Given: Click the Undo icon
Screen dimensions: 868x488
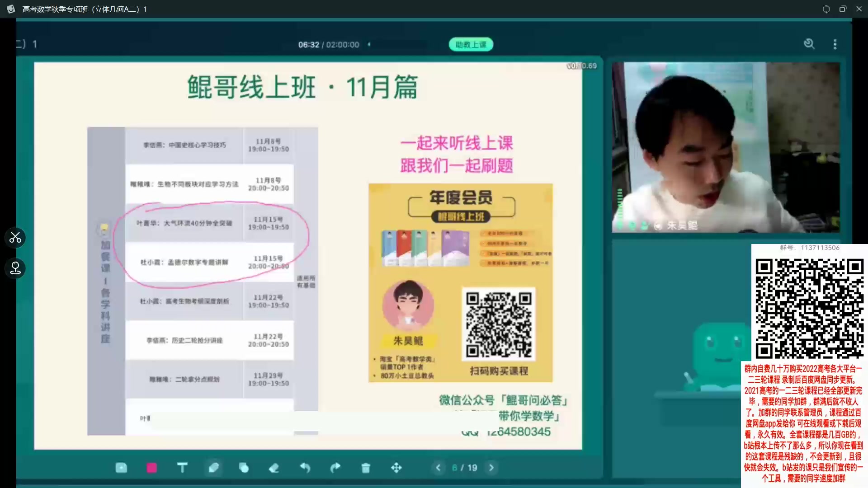Looking at the screenshot, I should (306, 468).
